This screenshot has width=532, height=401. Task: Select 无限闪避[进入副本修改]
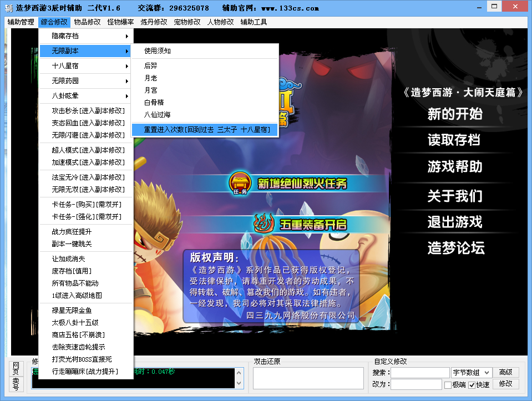(x=86, y=135)
